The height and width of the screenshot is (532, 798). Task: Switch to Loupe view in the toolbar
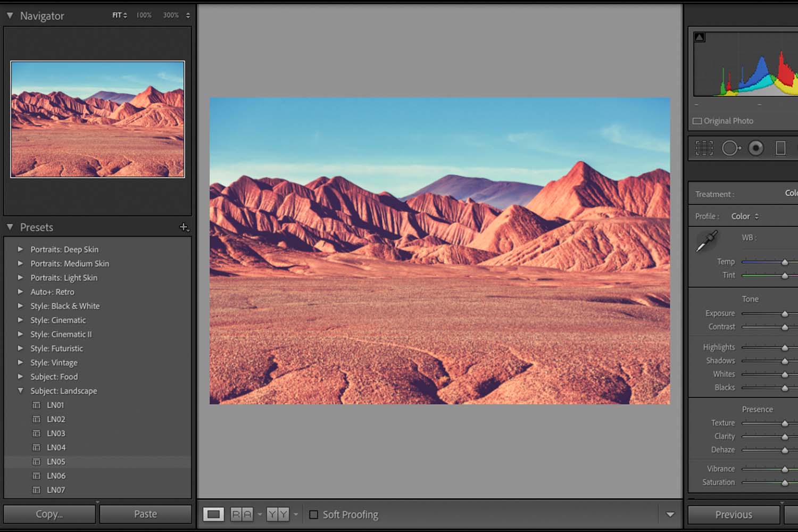click(214, 514)
